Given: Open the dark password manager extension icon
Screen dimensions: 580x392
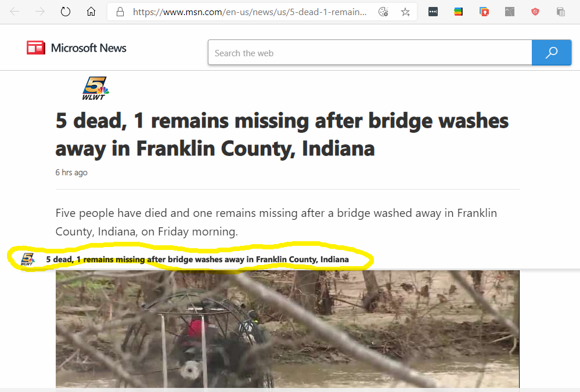Looking at the screenshot, I should tap(433, 12).
